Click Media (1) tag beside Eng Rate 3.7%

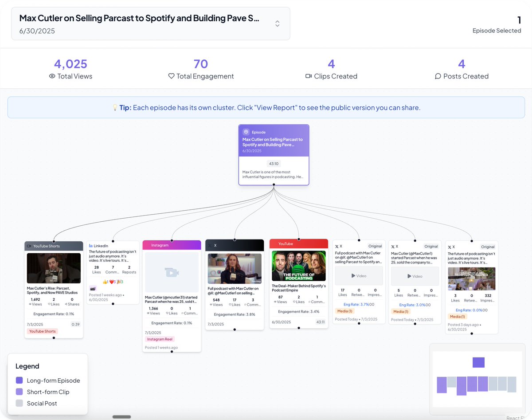pyautogui.click(x=345, y=311)
